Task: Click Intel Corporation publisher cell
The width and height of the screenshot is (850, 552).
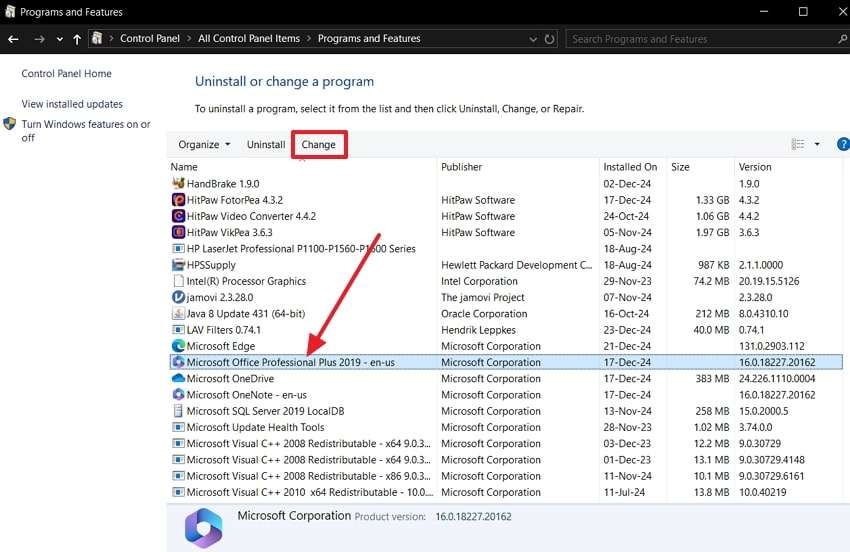Action: click(479, 281)
